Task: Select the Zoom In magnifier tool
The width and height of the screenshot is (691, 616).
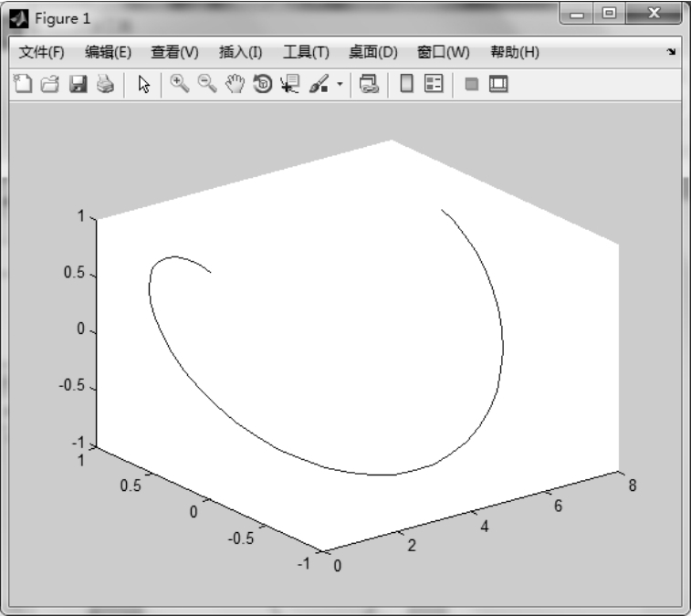Action: [179, 85]
